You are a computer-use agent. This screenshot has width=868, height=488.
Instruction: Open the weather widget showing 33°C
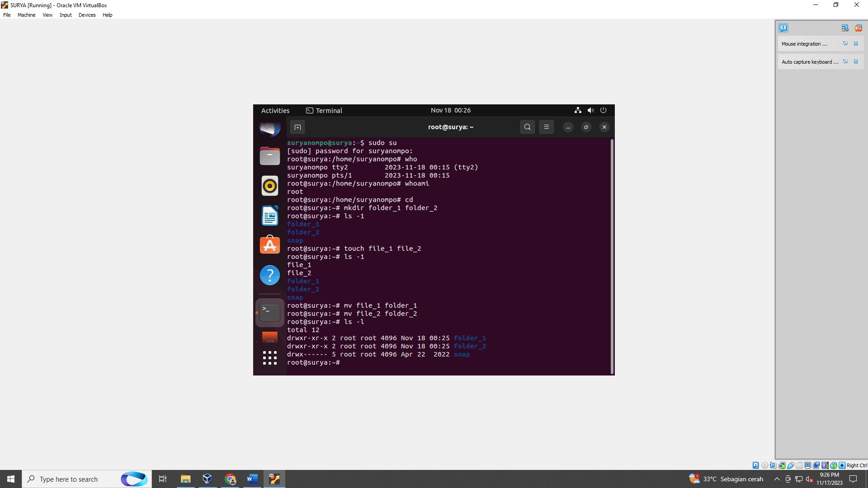click(x=726, y=479)
